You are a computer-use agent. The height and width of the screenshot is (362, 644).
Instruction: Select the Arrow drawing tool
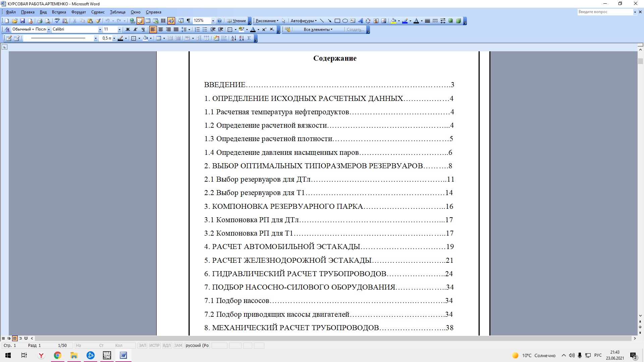(x=330, y=21)
